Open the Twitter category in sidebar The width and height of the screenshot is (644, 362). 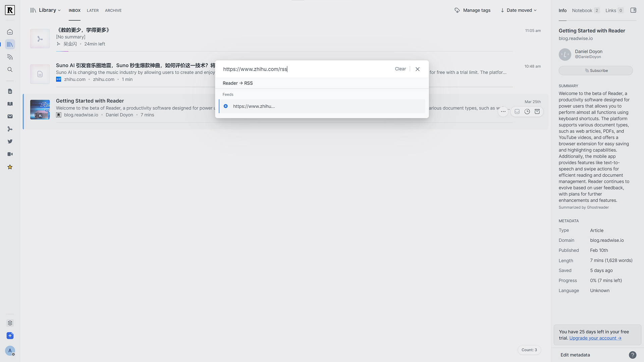click(10, 141)
